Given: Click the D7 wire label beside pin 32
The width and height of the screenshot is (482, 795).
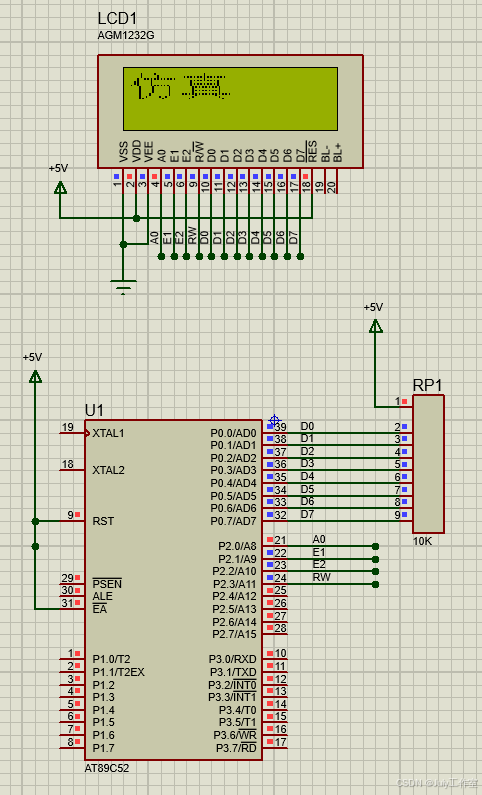Looking at the screenshot, I should (307, 514).
